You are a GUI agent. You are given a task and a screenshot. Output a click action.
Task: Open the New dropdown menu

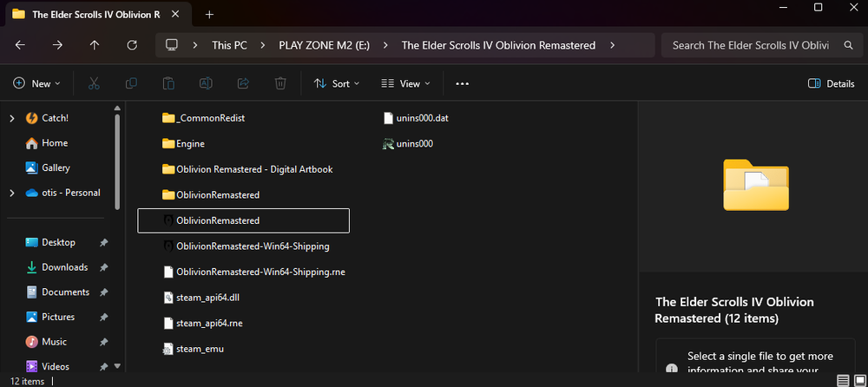click(x=36, y=83)
